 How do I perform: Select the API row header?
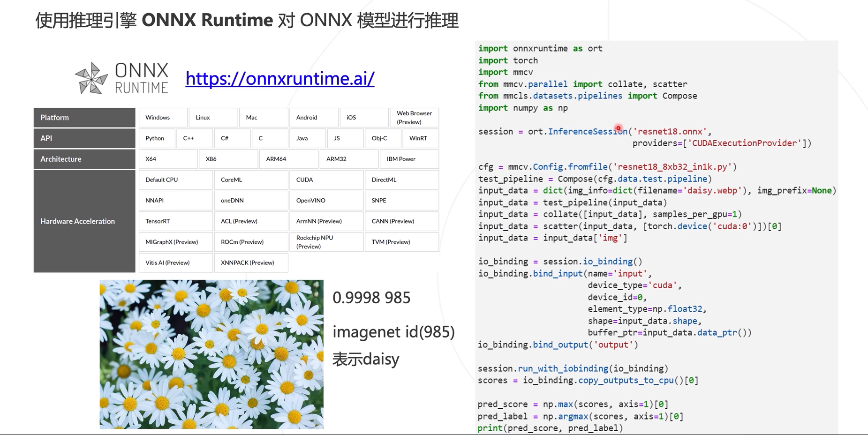[84, 138]
